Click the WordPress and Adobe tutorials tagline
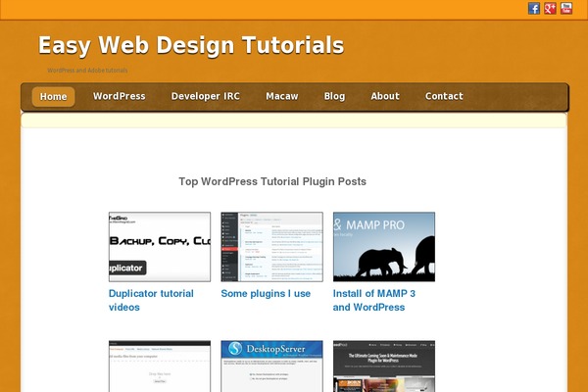The image size is (588, 392). pyautogui.click(x=87, y=71)
